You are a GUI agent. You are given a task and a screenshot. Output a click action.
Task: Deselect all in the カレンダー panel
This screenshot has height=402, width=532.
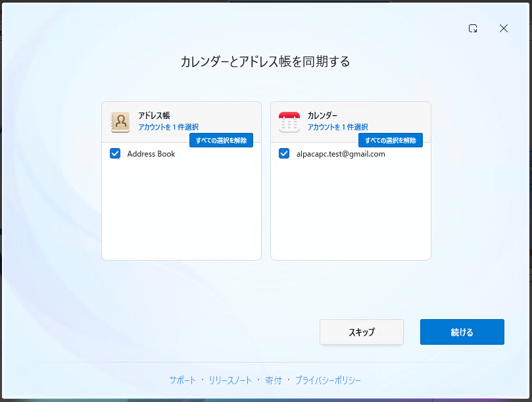[x=391, y=140]
